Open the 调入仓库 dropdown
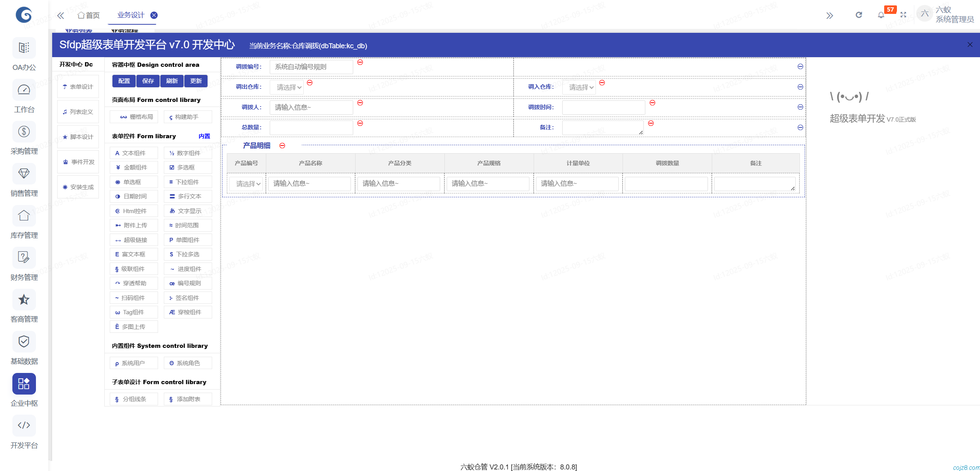Image resolution: width=980 pixels, height=471 pixels. pos(579,87)
